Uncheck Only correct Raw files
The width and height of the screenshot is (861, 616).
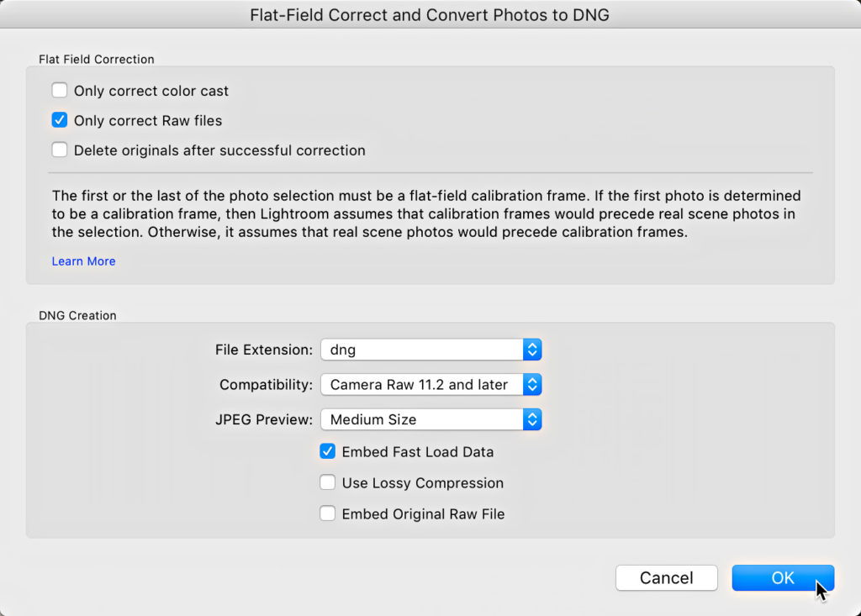pyautogui.click(x=60, y=120)
